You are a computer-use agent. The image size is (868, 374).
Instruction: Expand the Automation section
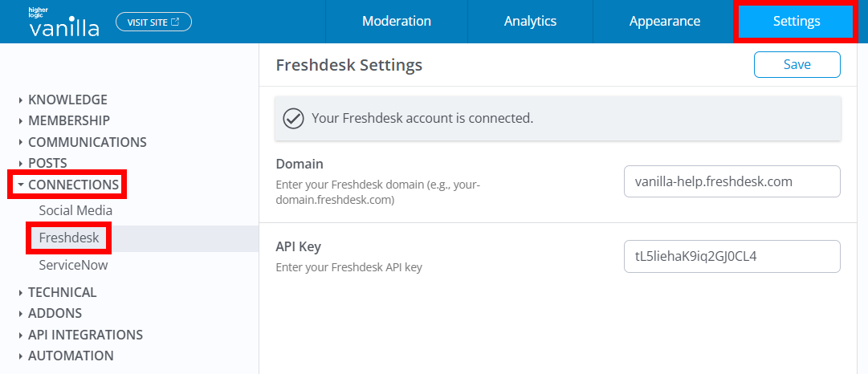click(71, 356)
